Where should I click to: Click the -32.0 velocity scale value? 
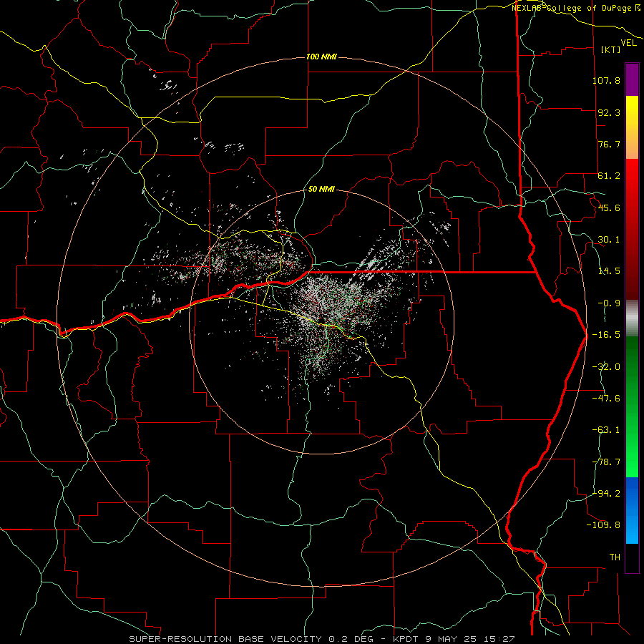pyautogui.click(x=606, y=367)
